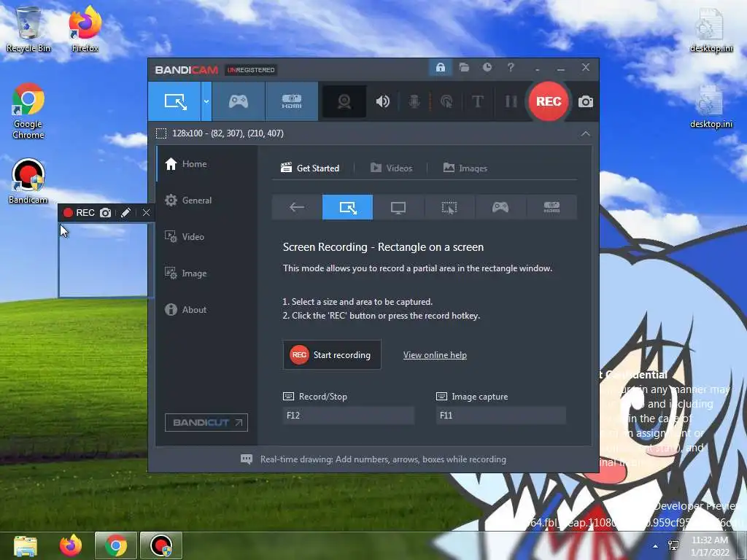Viewport: 747px width, 560px height.
Task: Click the Record/Stop hotkey field F12
Action: click(348, 415)
